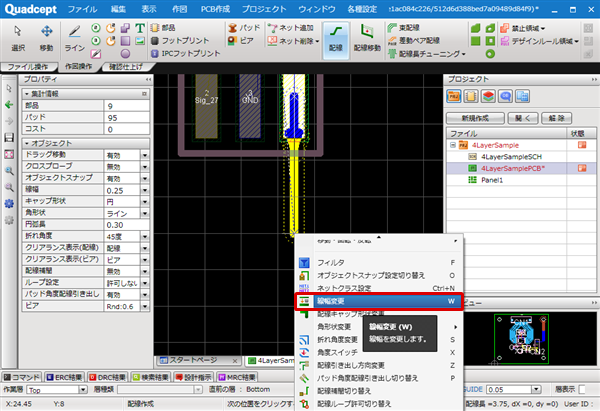Click the GUIDE 0.05 combo box
Screen dimensions: 600x411
513,390
